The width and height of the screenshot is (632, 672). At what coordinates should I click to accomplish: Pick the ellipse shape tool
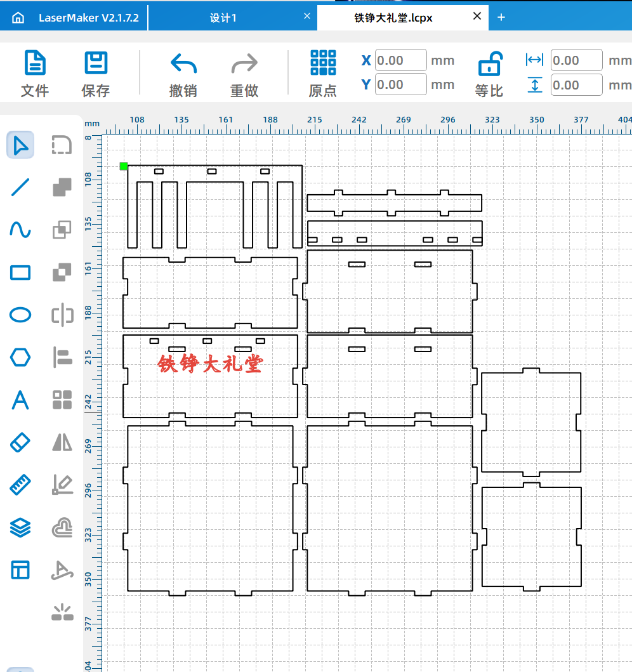[x=20, y=315]
